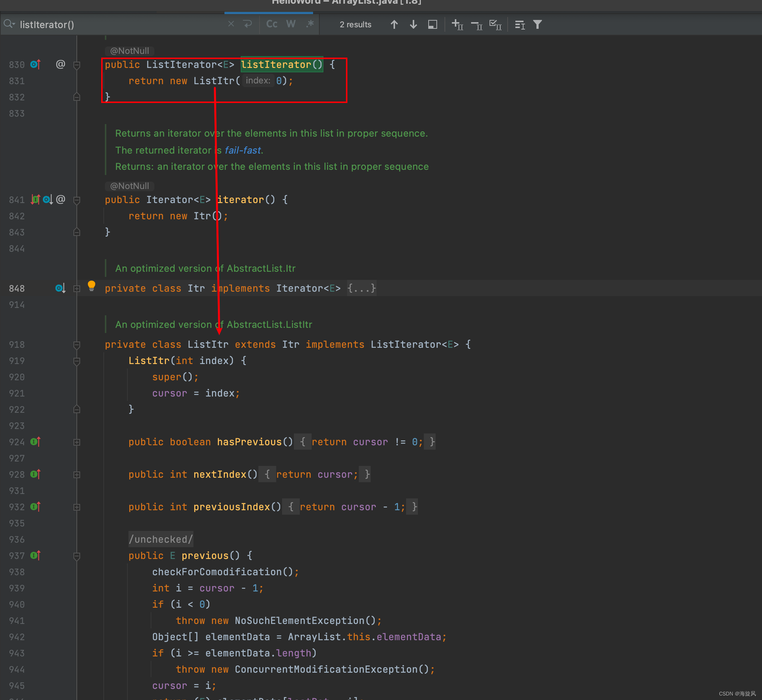Unselect the current occurrence
Viewport: 762px width, 700px height.
click(477, 25)
